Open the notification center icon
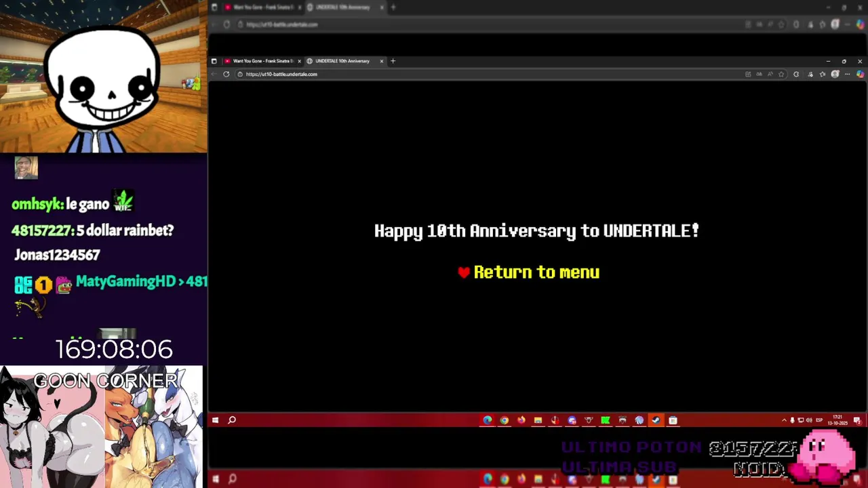868x488 pixels. (x=856, y=420)
